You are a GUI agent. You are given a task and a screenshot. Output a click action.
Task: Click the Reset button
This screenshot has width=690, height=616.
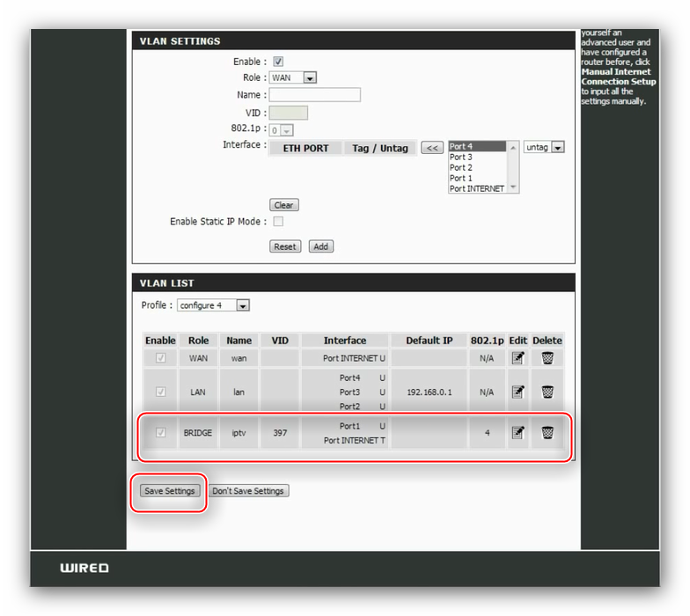(x=285, y=246)
